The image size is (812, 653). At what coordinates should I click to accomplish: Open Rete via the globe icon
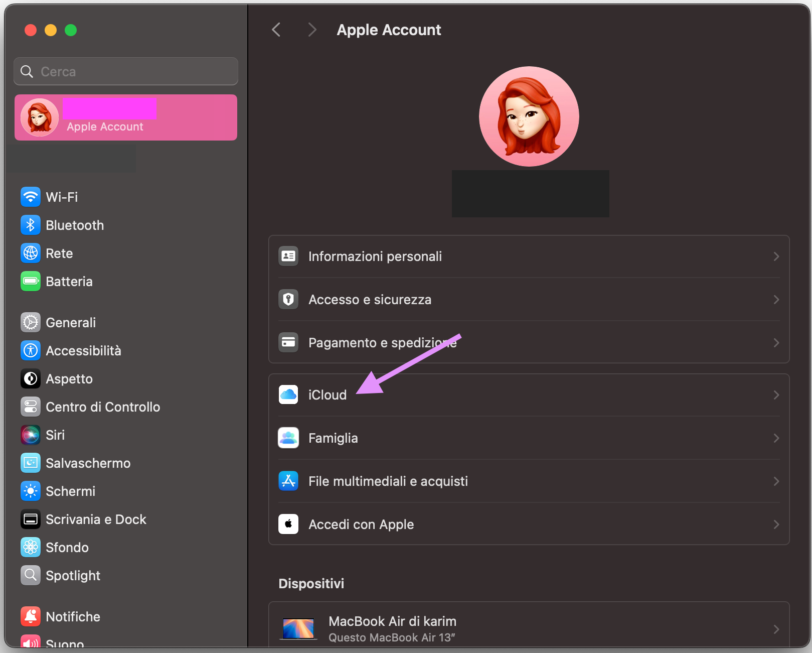click(x=31, y=253)
